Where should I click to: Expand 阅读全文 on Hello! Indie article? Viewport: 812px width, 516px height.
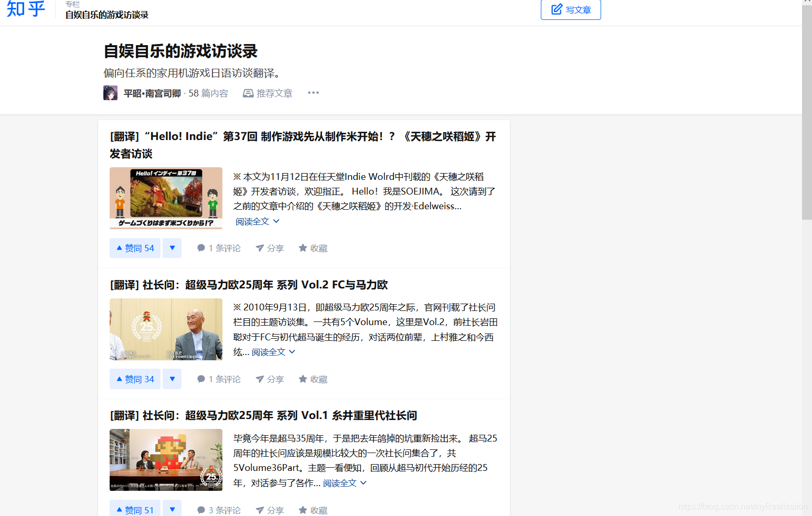pos(257,221)
